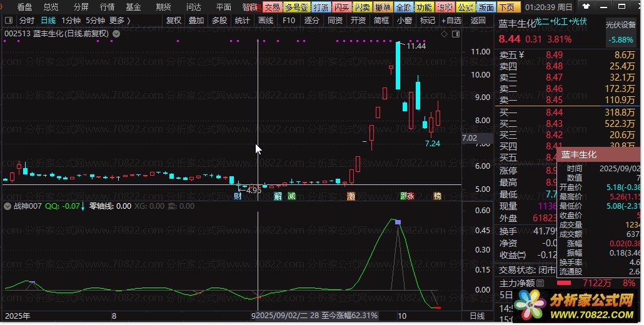Image resolution: width=644 pixels, height=325 pixels.
Task: Click the 标记 toolbar item
Action: coord(428,21)
